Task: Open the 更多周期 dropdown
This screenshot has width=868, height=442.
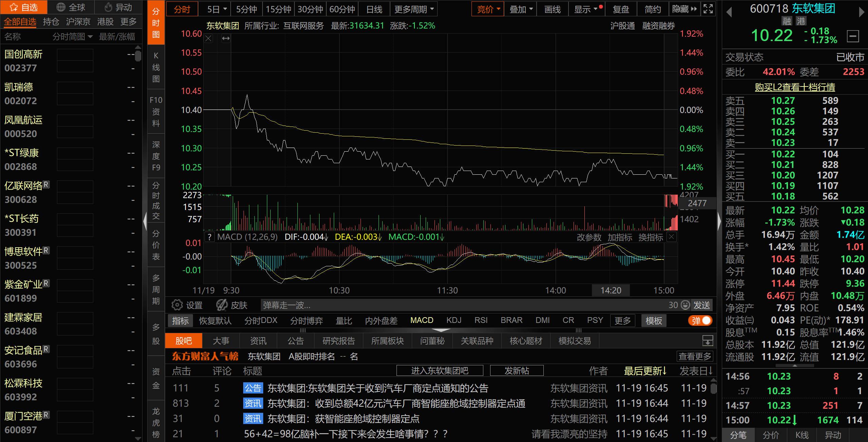Action: point(413,9)
